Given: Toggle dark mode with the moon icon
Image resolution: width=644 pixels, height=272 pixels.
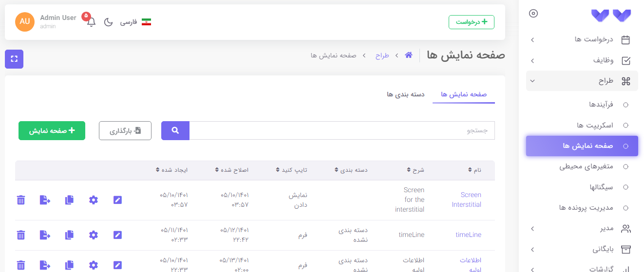Looking at the screenshot, I should pos(109,22).
